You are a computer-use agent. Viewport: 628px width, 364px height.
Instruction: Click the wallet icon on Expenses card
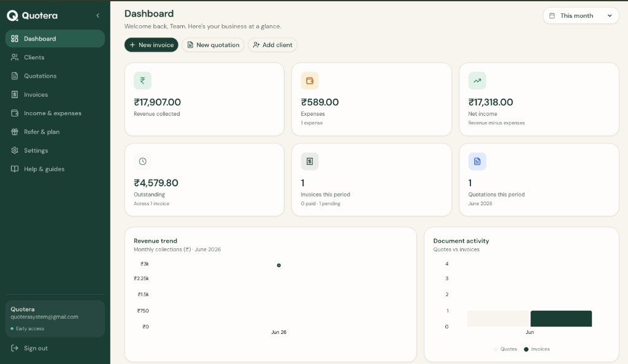[310, 80]
